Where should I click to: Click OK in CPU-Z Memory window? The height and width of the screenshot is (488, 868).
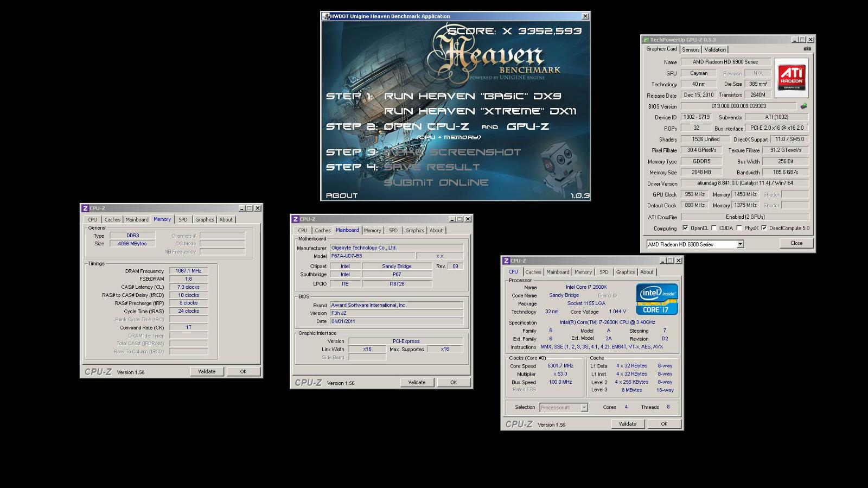click(x=243, y=372)
